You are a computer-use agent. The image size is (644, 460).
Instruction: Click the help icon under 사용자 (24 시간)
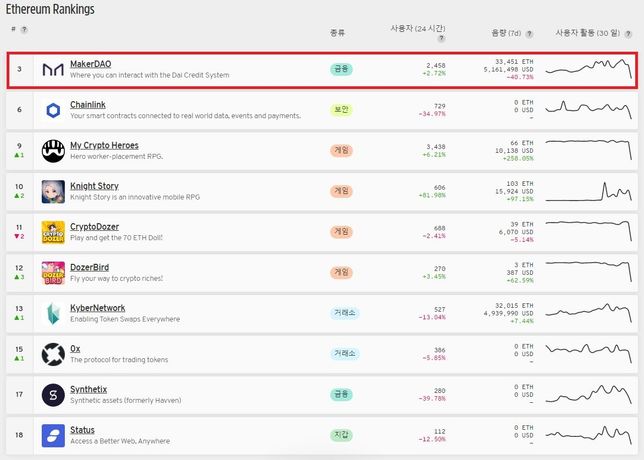441,39
